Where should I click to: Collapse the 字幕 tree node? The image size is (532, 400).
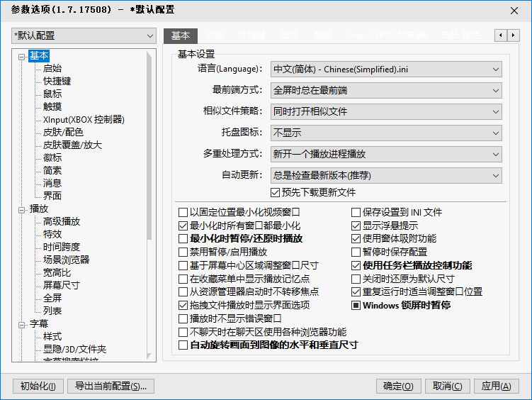(22, 325)
